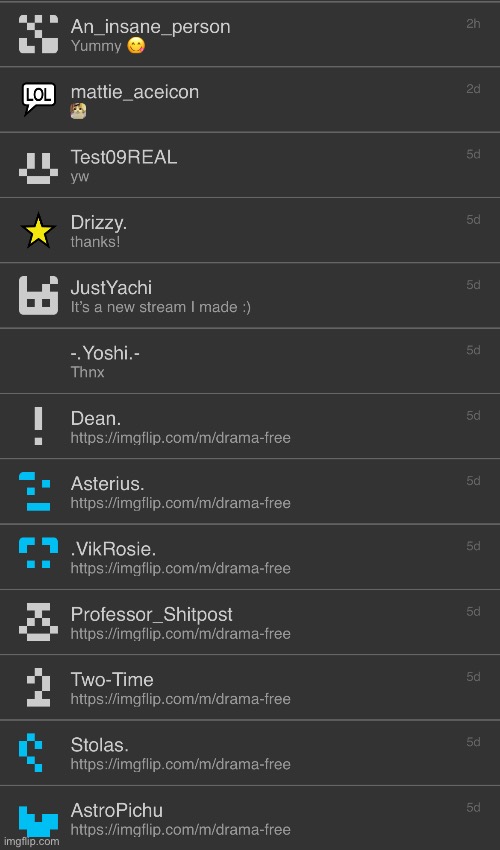Open the drama-free link from Dean.
This screenshot has width=500, height=850.
tap(181, 438)
